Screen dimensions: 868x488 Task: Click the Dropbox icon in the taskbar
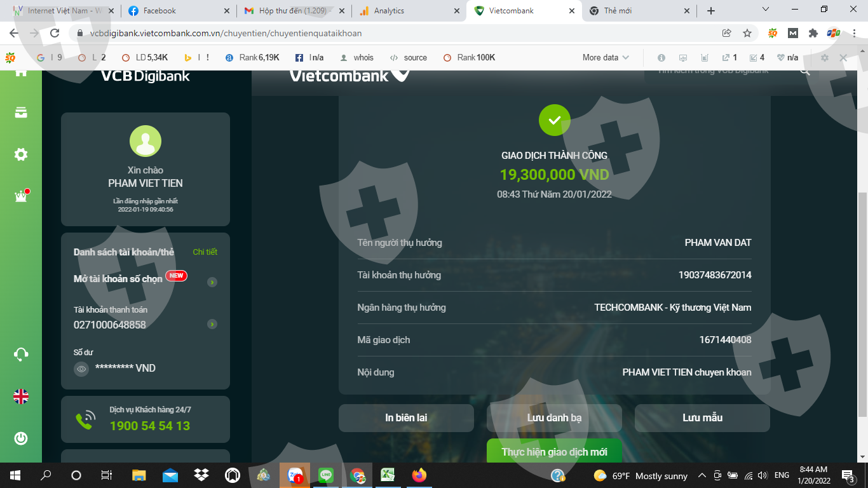click(x=201, y=475)
